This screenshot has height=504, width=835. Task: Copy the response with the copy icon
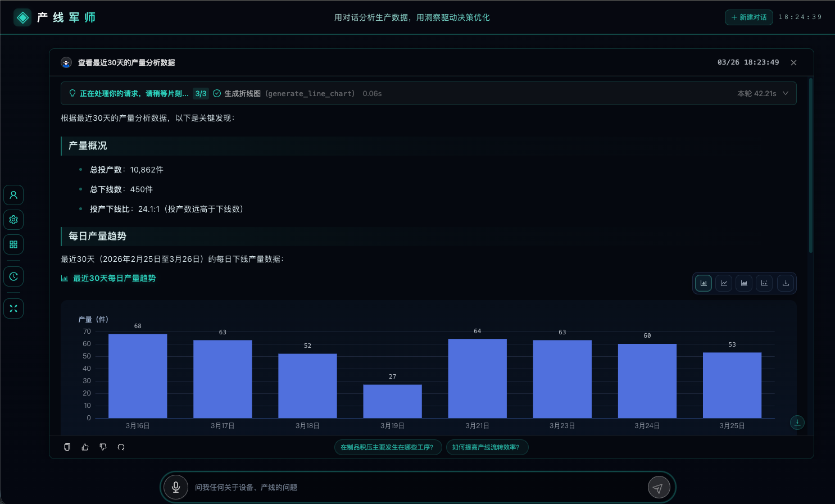(x=67, y=447)
